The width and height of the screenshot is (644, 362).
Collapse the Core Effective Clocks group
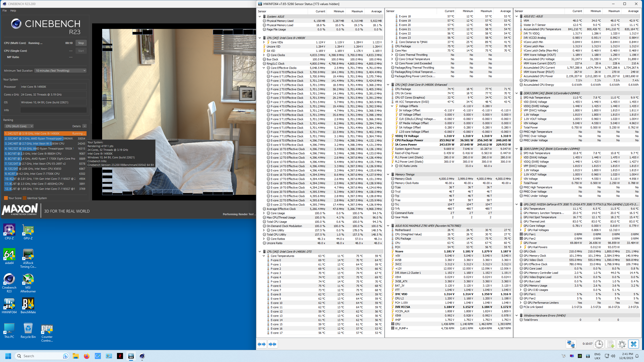pos(264,68)
